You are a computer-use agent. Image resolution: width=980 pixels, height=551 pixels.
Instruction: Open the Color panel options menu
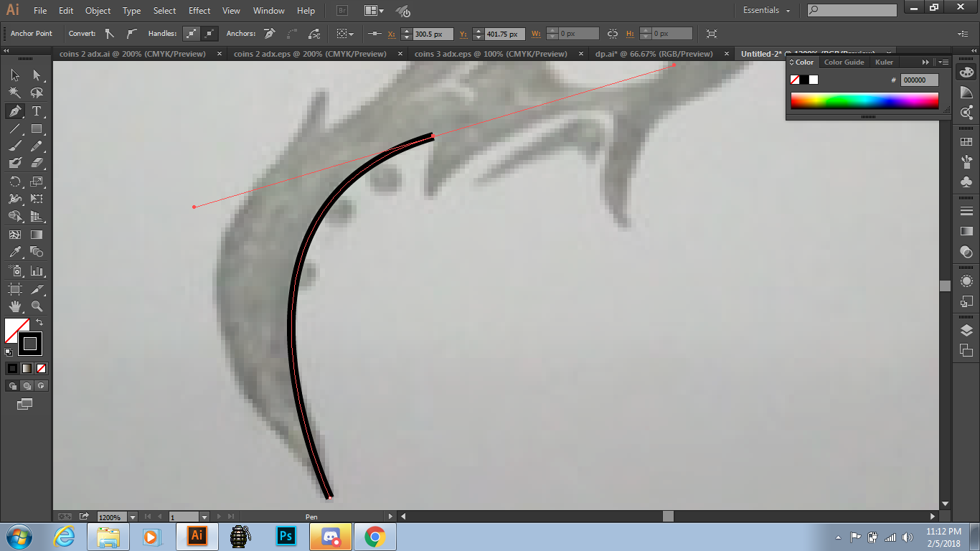[x=943, y=62]
